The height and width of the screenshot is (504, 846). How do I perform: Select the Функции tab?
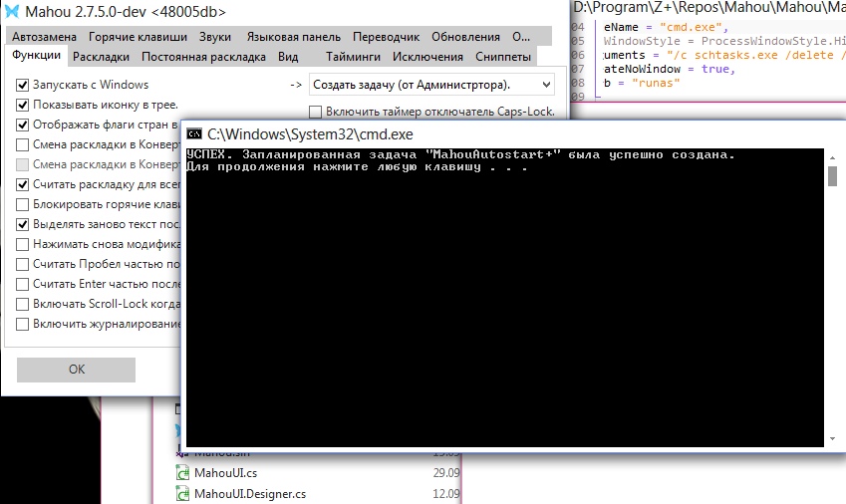[x=37, y=55]
